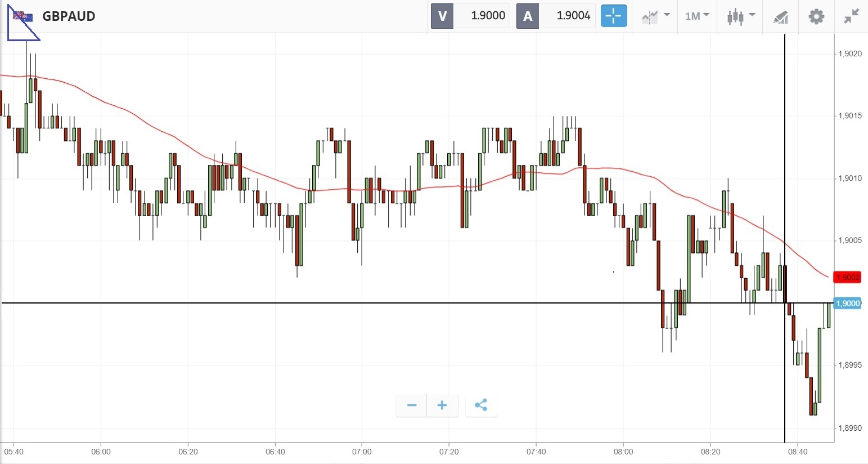Click the share chart icon
This screenshot has width=868, height=464.
(481, 405)
